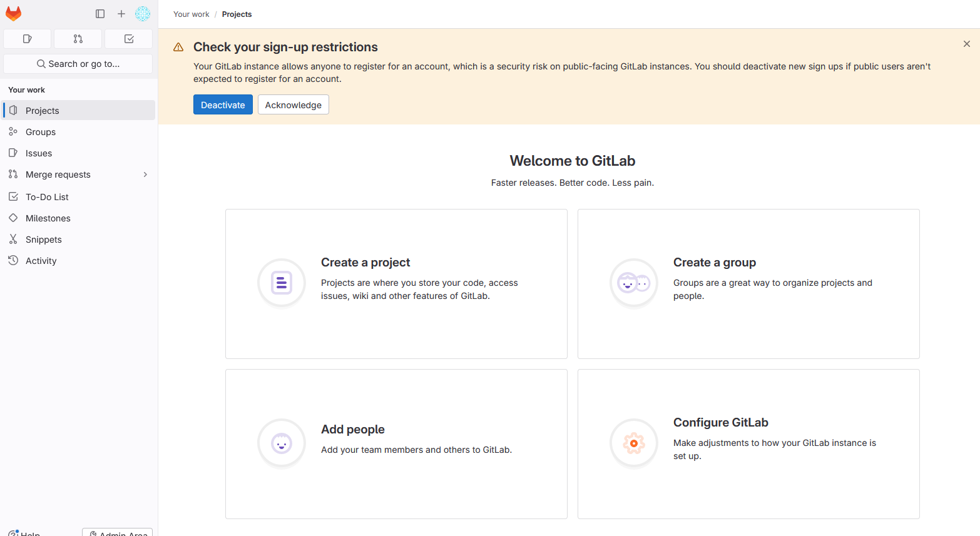The height and width of the screenshot is (536, 980).
Task: Open the create new plus menu
Action: (x=121, y=14)
